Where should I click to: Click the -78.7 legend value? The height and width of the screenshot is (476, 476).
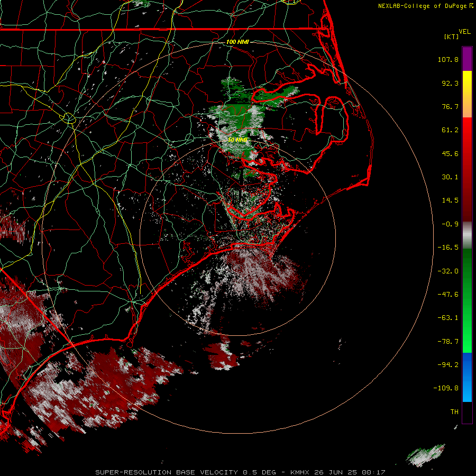(x=448, y=342)
